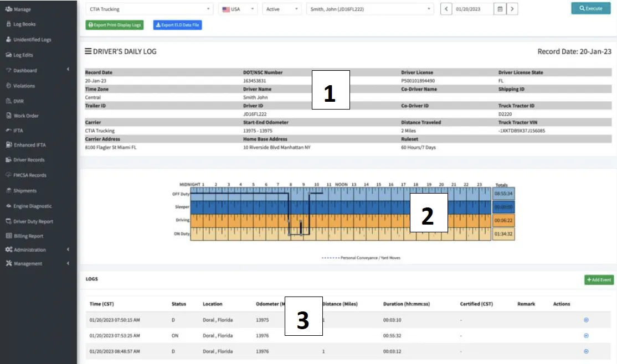Expand the driver Smith, John dropdown
The image size is (617, 364).
pos(370,9)
